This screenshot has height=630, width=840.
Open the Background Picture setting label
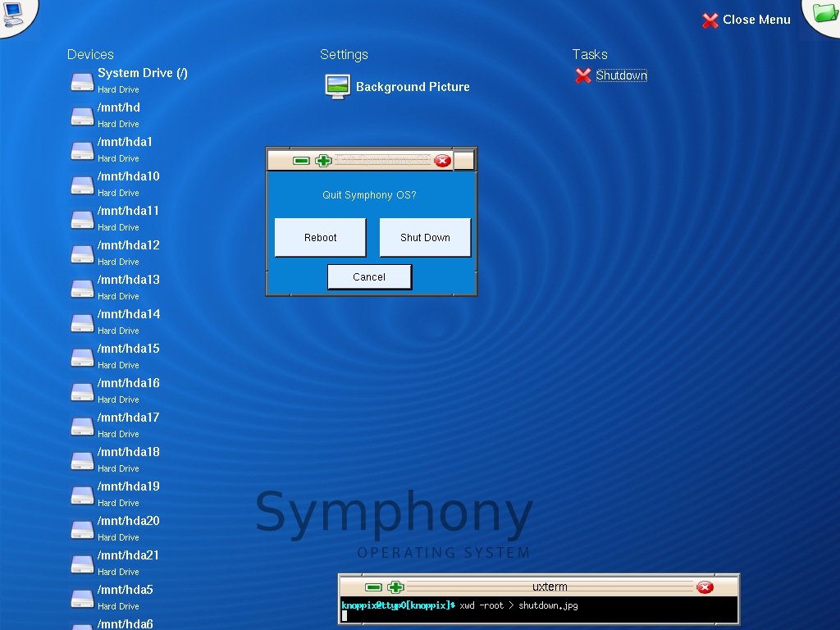click(x=413, y=87)
